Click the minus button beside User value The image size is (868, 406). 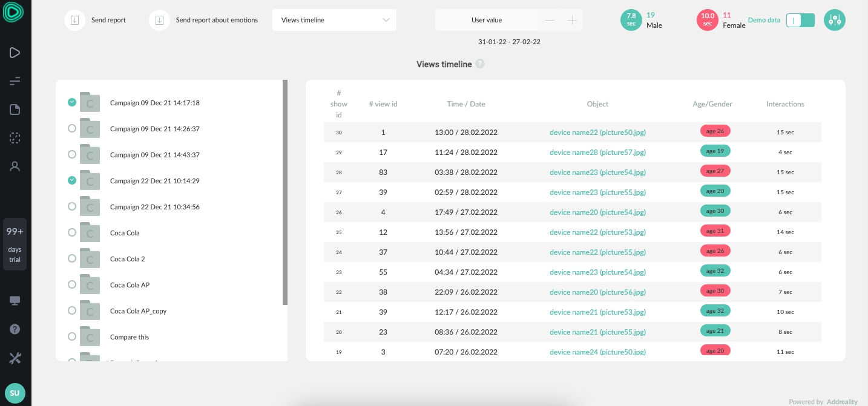550,20
